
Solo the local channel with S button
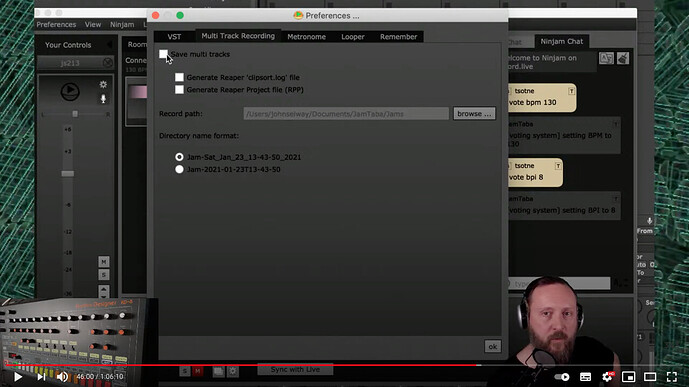(x=104, y=275)
